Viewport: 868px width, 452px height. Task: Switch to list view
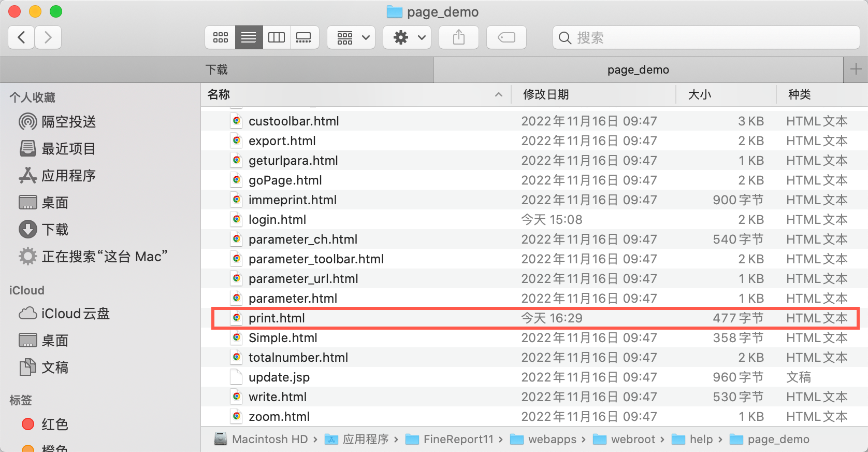click(x=249, y=37)
